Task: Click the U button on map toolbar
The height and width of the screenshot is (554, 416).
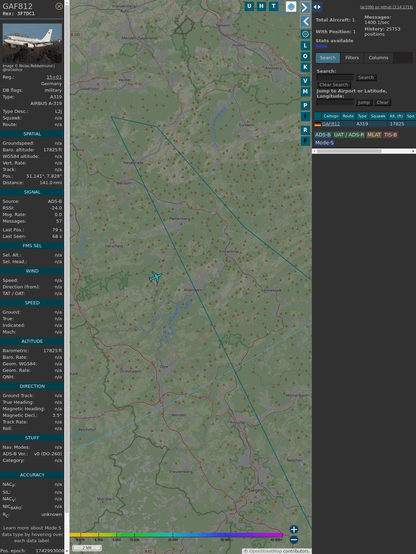Action: (x=250, y=6)
